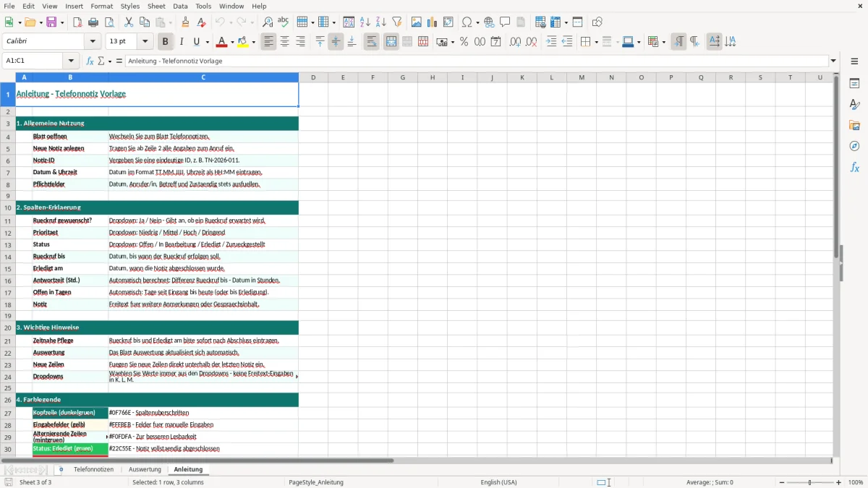Open Find & Replace icon

point(268,22)
